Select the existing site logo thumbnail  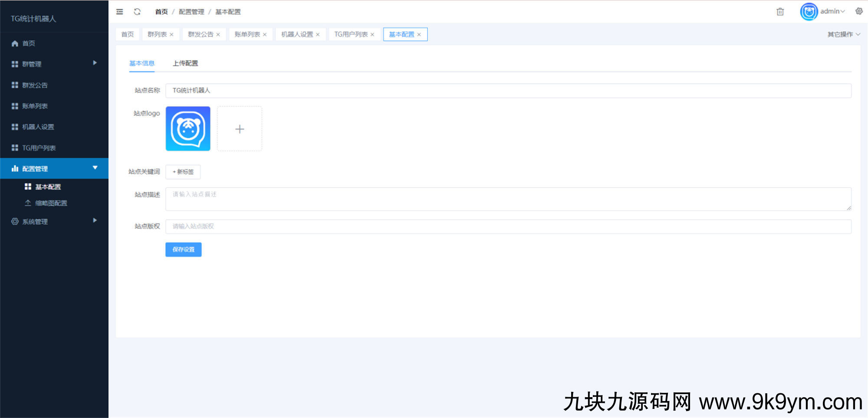(x=188, y=129)
